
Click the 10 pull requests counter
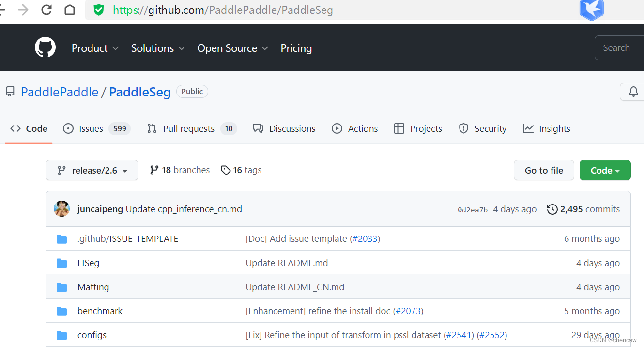(x=229, y=129)
